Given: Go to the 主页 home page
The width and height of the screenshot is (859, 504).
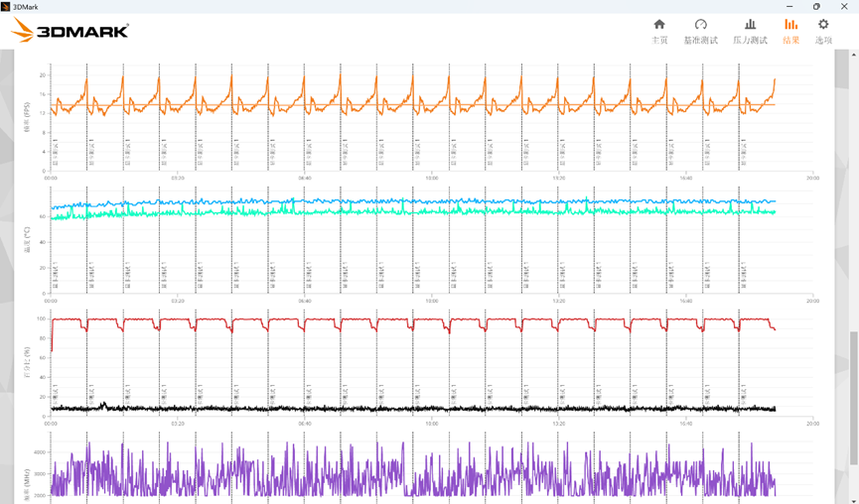Looking at the screenshot, I should point(659,31).
